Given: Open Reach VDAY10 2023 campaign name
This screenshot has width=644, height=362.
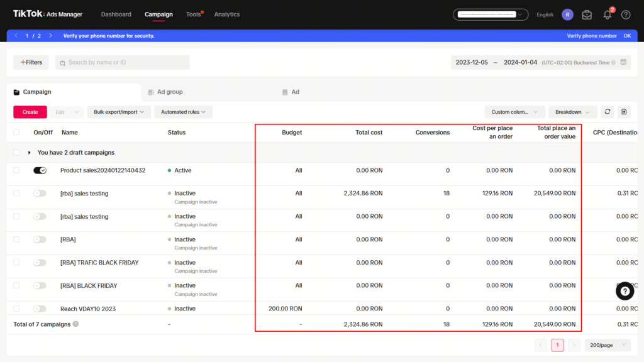Looking at the screenshot, I should [x=88, y=309].
